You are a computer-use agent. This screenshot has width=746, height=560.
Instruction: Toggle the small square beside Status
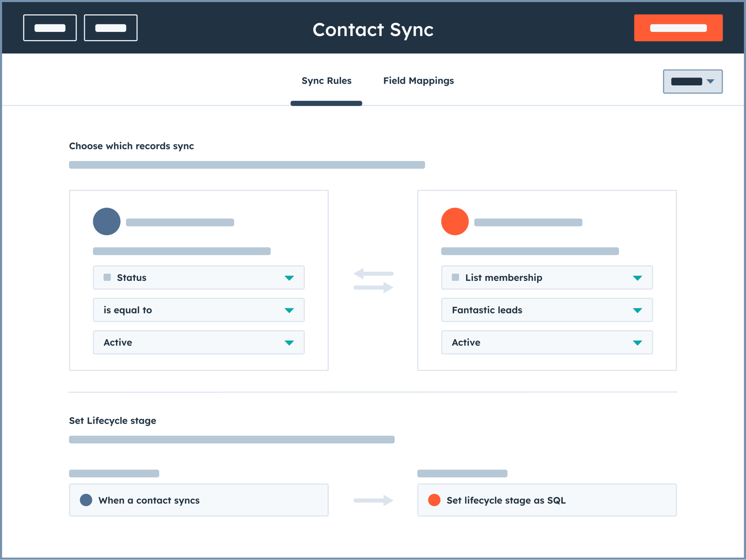(107, 277)
